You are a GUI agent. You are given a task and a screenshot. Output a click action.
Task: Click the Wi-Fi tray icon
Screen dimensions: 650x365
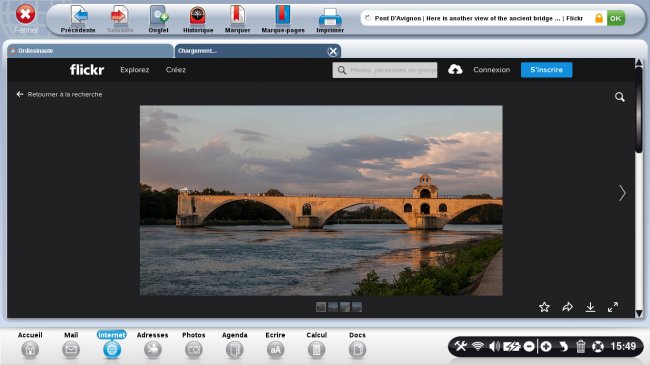point(478,346)
